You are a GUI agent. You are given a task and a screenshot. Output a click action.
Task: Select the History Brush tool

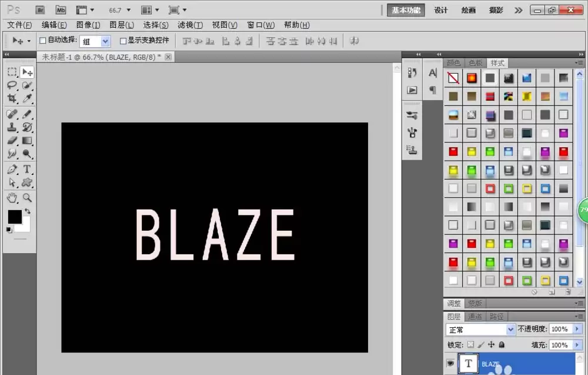tap(27, 127)
